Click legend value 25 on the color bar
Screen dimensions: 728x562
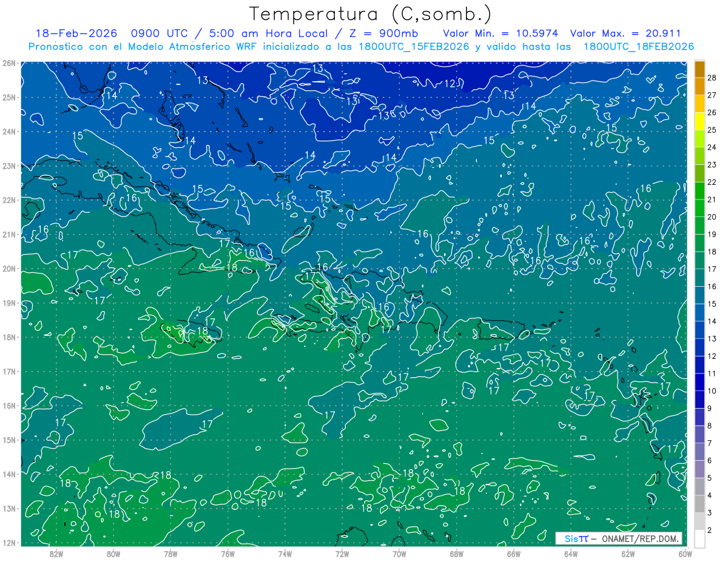tap(712, 130)
